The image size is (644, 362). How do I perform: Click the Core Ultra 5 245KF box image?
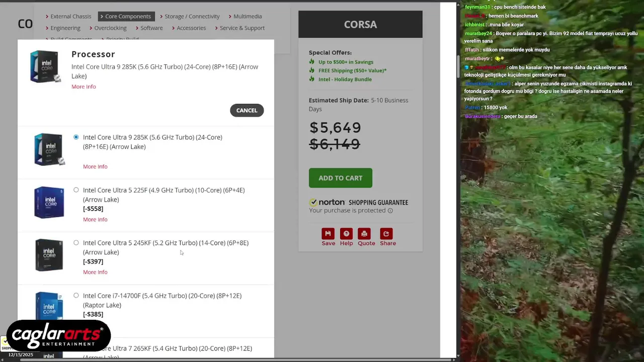coord(49,255)
